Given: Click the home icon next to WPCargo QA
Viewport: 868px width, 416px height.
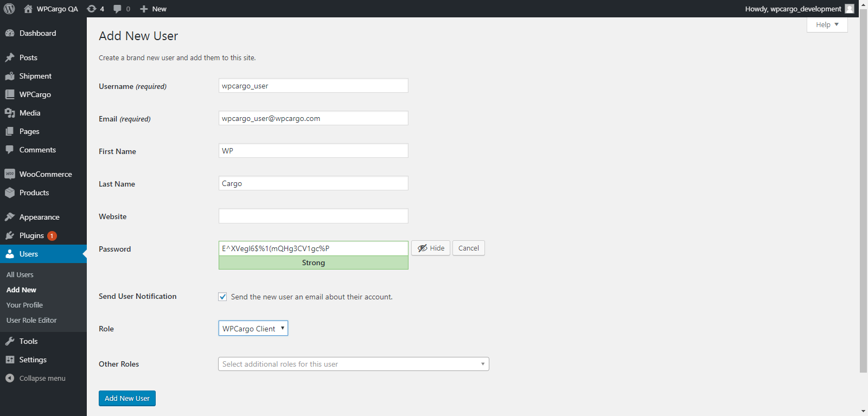Looking at the screenshot, I should 28,9.
